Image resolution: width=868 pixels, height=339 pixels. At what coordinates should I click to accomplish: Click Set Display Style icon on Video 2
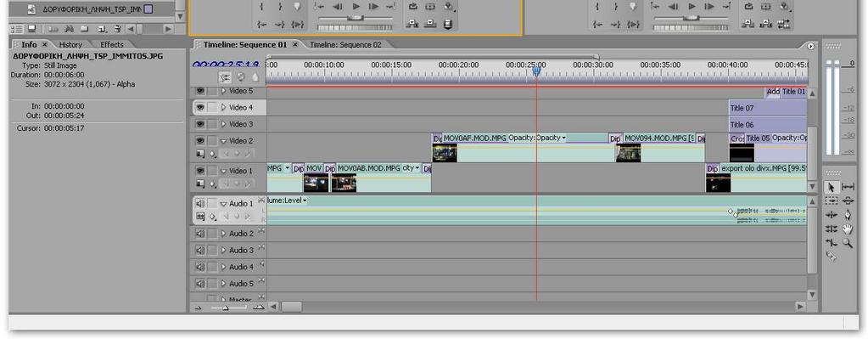click(x=200, y=154)
